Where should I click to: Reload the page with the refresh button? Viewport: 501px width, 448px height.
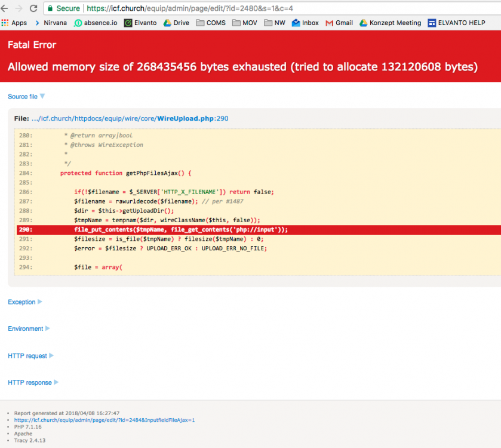point(33,8)
